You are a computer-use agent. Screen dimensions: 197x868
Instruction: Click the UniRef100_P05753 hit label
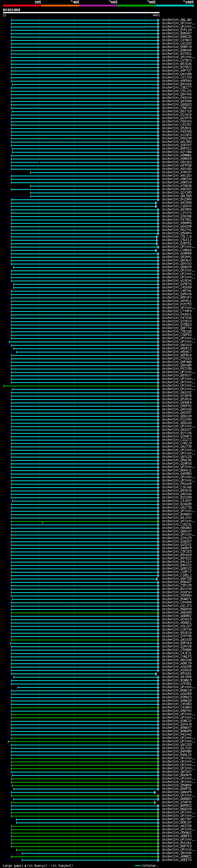[177, 304]
